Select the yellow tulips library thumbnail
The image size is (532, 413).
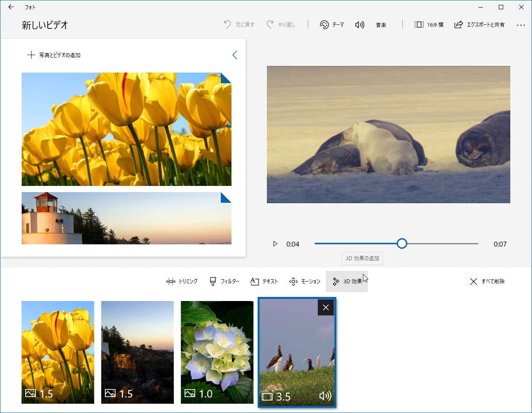[x=127, y=129]
